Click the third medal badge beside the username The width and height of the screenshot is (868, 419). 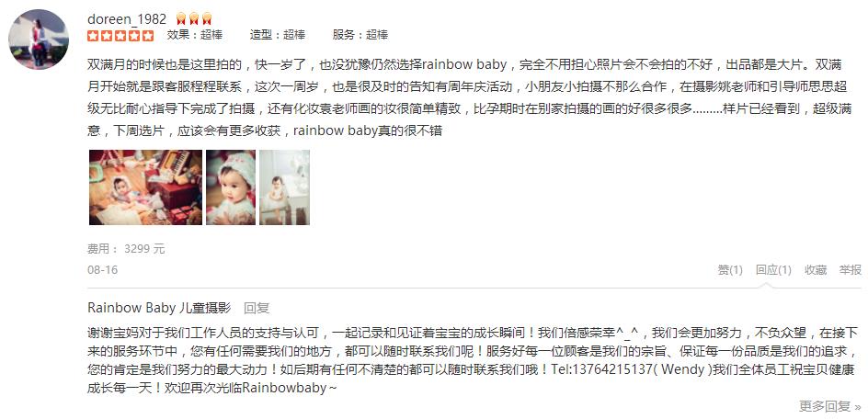[207, 18]
